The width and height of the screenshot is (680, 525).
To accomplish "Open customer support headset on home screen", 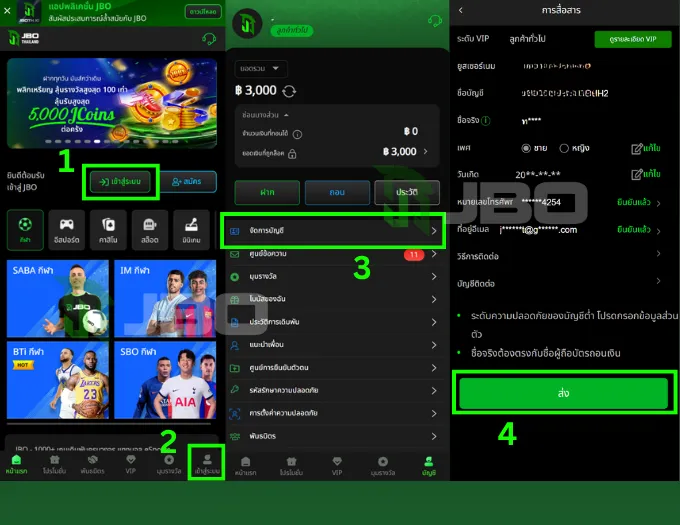I will pos(209,39).
